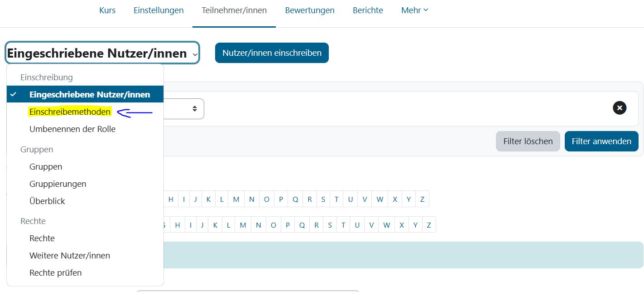This screenshot has height=292, width=644.
Task: Select Einschreibemethoden from the menu
Action: tap(70, 112)
